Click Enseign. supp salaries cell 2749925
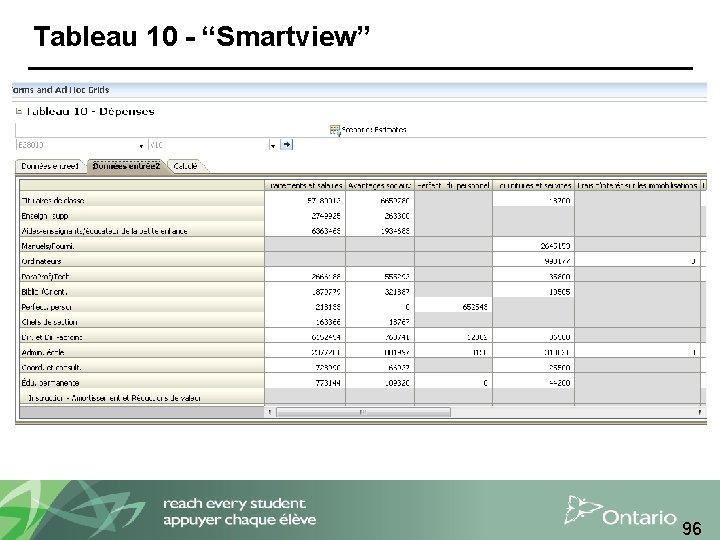This screenshot has height=540, width=720. click(305, 215)
